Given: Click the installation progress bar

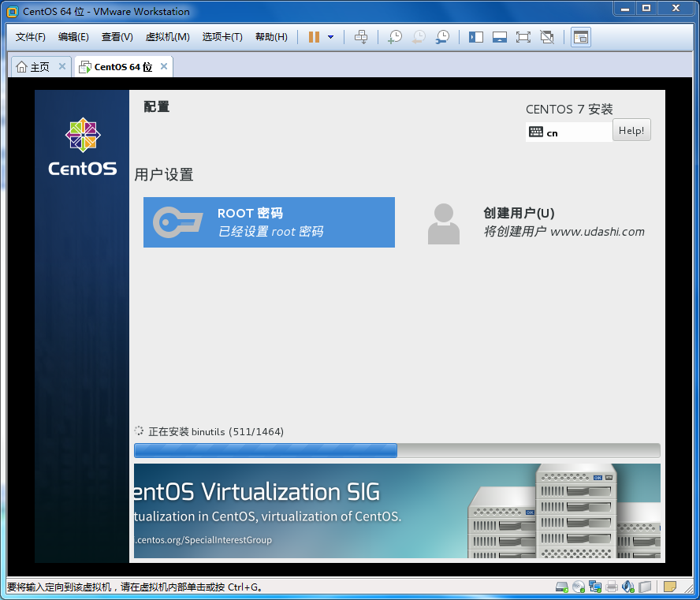Looking at the screenshot, I should point(397,450).
